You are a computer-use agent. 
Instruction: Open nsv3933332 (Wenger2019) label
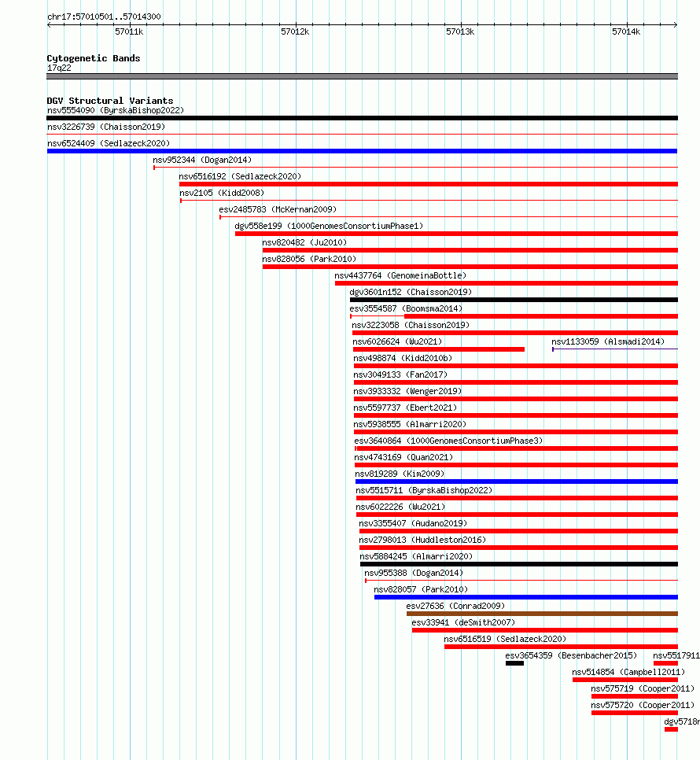407,391
